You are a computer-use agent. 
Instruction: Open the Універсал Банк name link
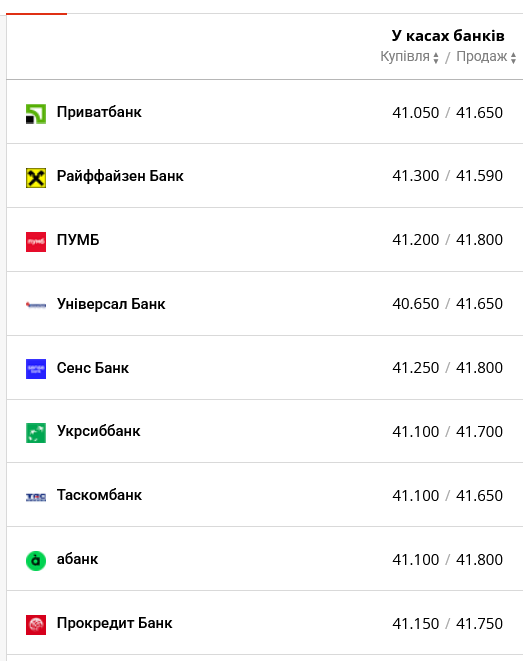coord(111,304)
